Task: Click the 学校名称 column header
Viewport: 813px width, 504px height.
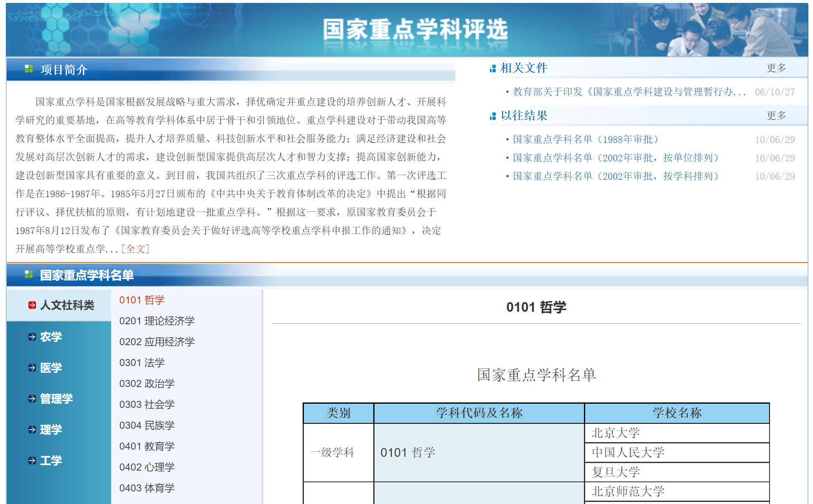Action: pos(677,413)
